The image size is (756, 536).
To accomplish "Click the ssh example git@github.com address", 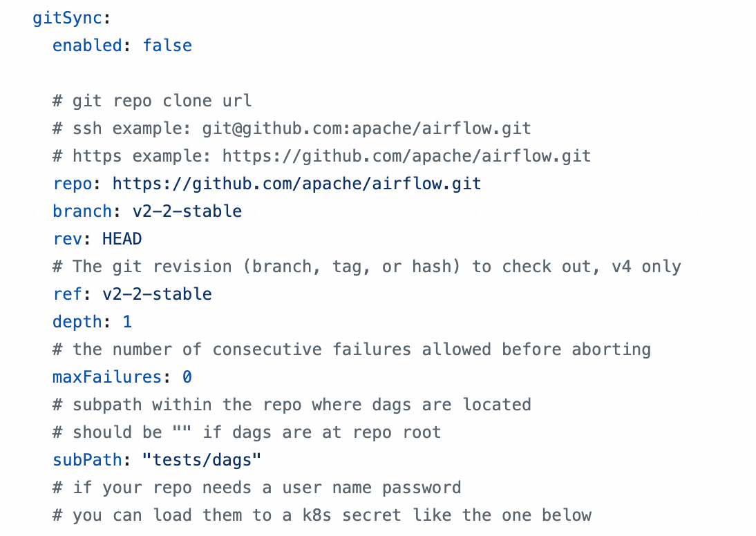I will [x=366, y=128].
